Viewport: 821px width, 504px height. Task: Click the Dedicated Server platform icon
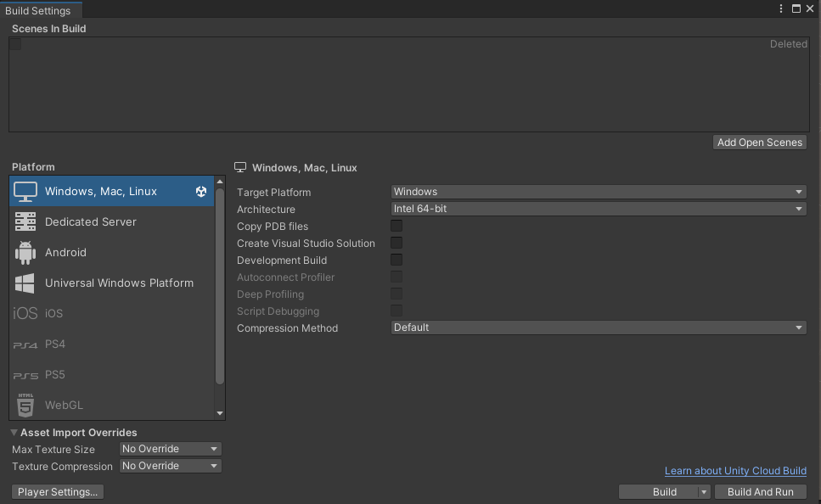[25, 222]
